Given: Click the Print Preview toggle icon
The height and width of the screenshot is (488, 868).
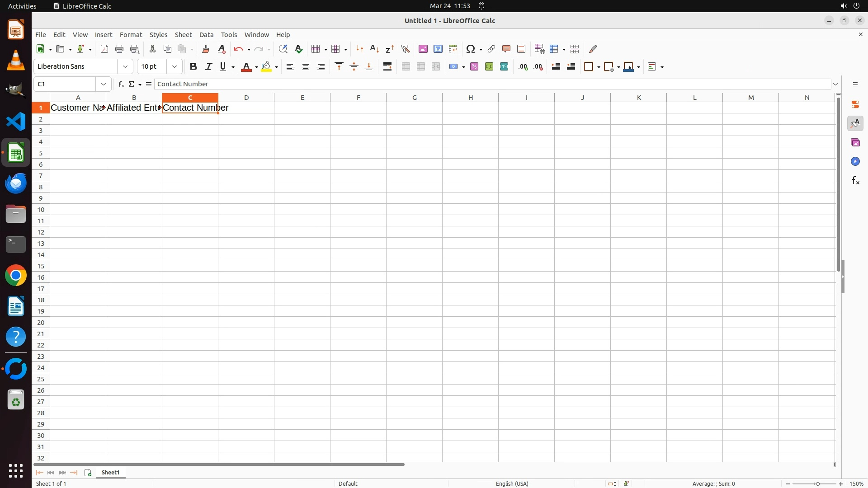Looking at the screenshot, I should coord(134,49).
